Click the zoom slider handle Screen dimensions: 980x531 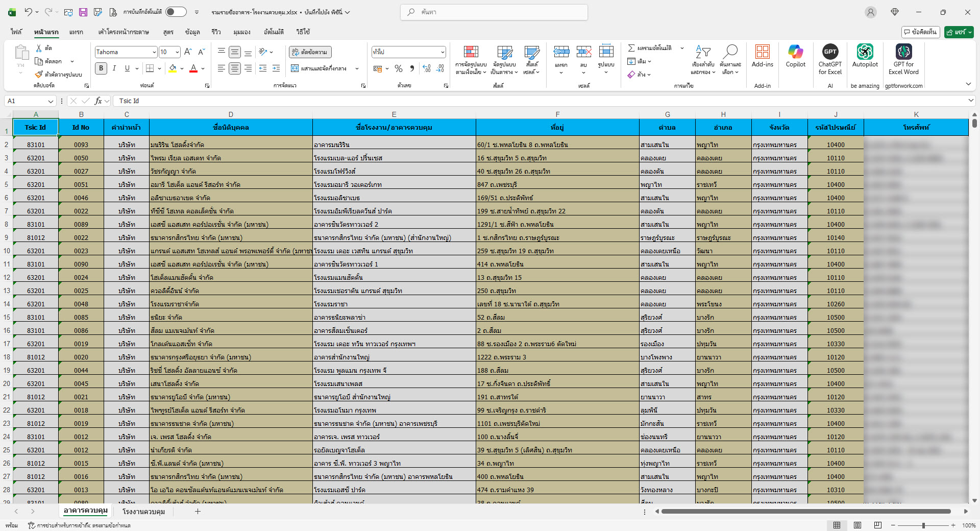pyautogui.click(x=923, y=525)
